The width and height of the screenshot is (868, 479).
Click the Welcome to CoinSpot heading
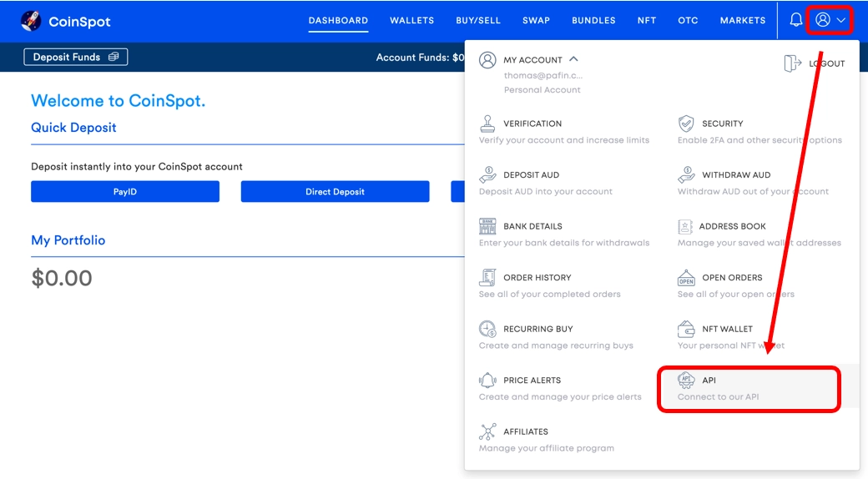pyautogui.click(x=118, y=101)
